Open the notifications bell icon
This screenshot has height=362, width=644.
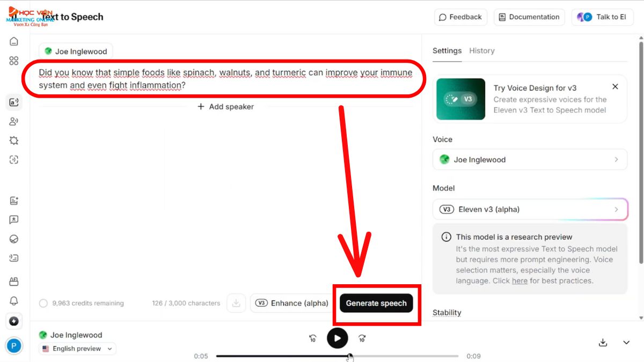pyautogui.click(x=14, y=301)
